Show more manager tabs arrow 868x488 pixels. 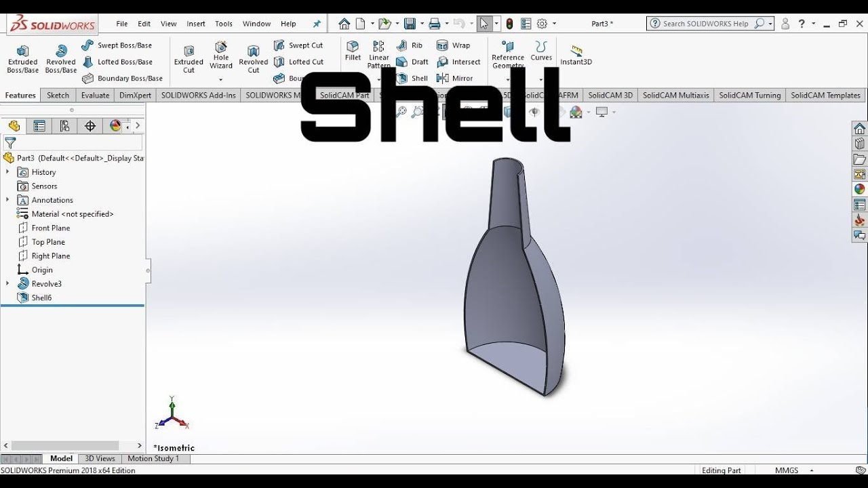(138, 125)
